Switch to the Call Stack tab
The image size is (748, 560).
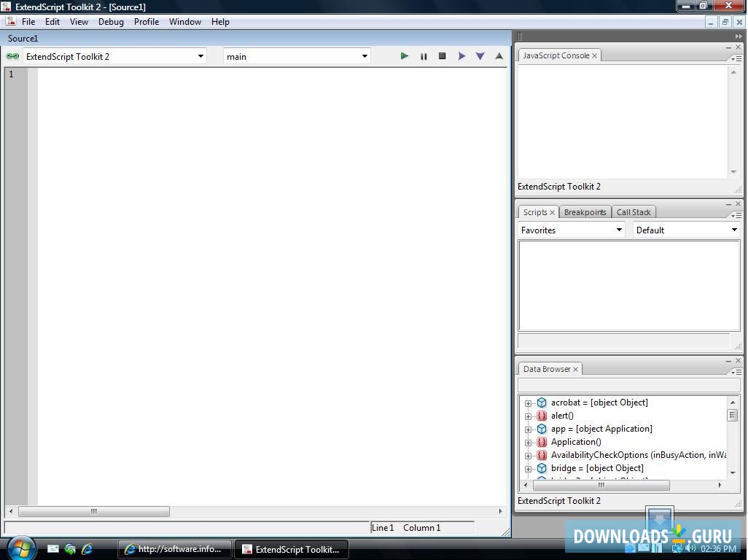pyautogui.click(x=634, y=212)
